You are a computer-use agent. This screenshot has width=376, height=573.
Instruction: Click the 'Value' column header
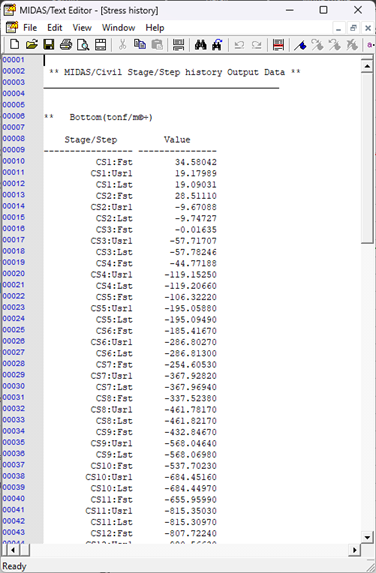(x=177, y=140)
